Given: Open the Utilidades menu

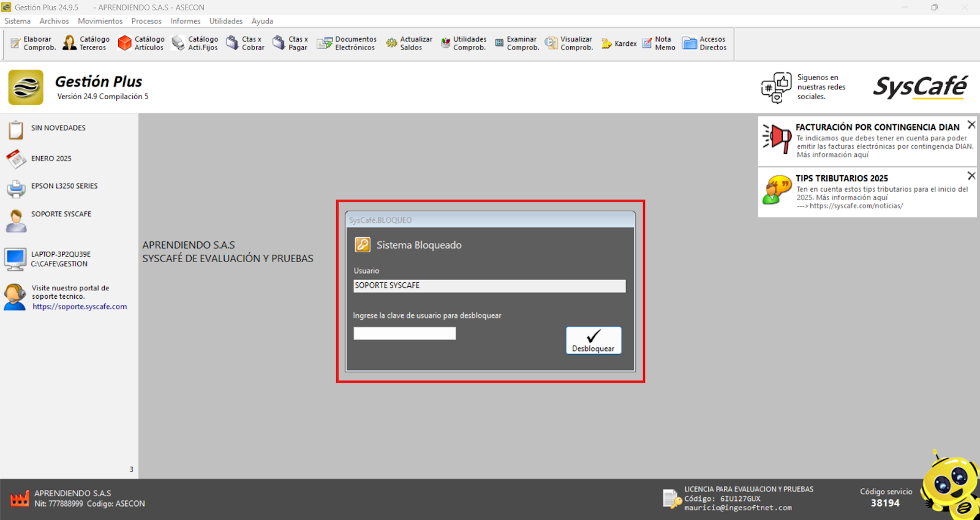Looking at the screenshot, I should click(x=226, y=21).
